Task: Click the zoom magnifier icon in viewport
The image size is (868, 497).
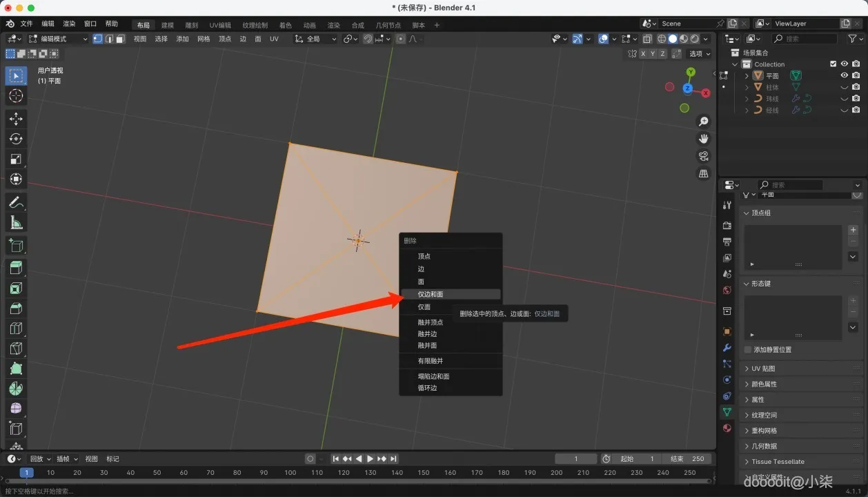Action: (704, 121)
